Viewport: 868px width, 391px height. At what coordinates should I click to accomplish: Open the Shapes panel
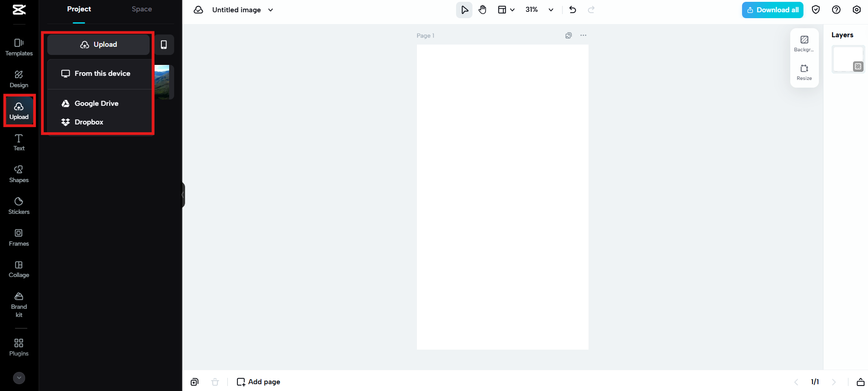tap(19, 174)
